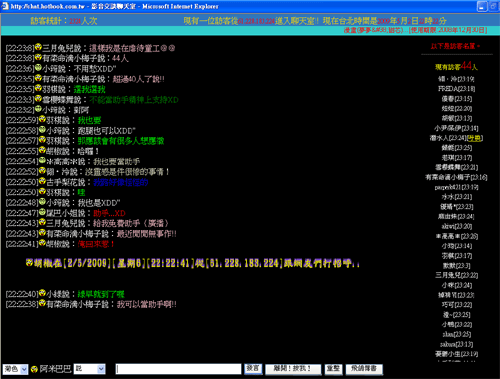The width and height of the screenshot is (500, 379).
Task: Click smiley avatar beside 阿米巴巴 at bottom
Action: (x=34, y=369)
